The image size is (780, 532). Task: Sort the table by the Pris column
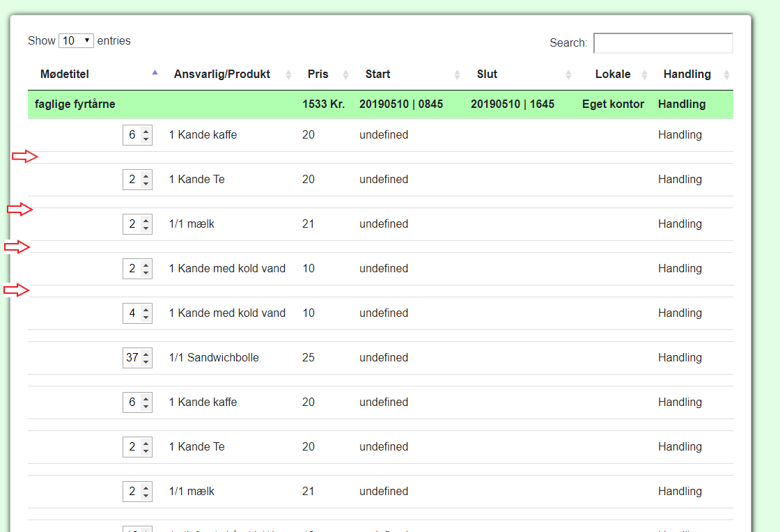317,74
